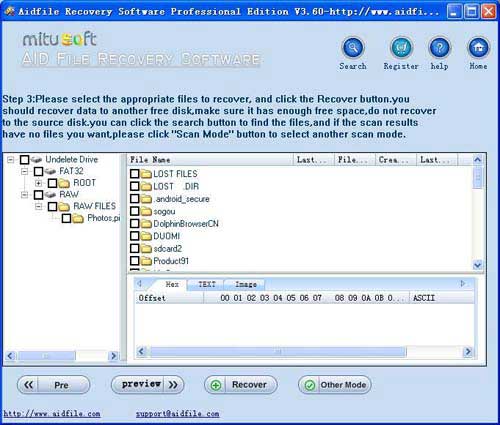Image resolution: width=500 pixels, height=425 pixels.
Task: Click the DolphinBrowserCN folder icon
Action: click(x=146, y=224)
